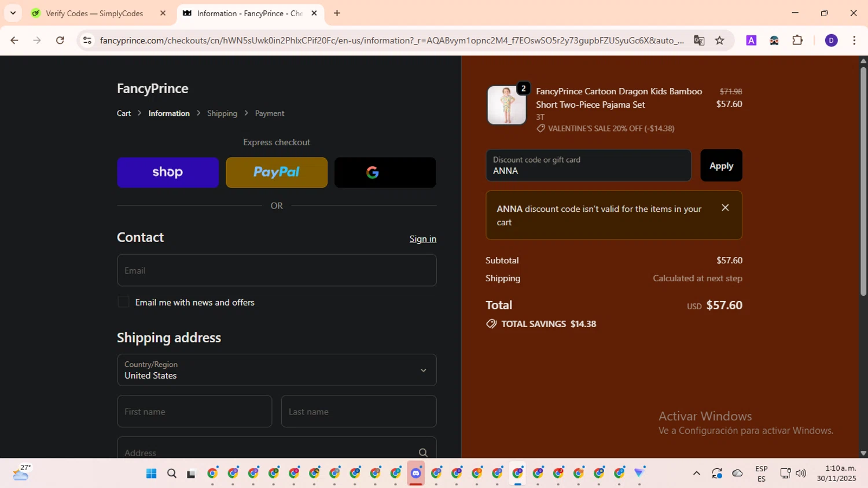Click the scrollbar down arrow
This screenshot has height=488, width=868.
click(863, 453)
